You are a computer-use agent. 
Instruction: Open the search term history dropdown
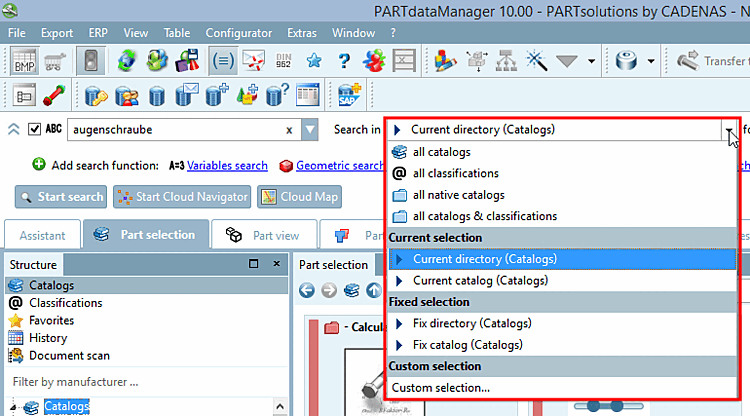coord(310,130)
